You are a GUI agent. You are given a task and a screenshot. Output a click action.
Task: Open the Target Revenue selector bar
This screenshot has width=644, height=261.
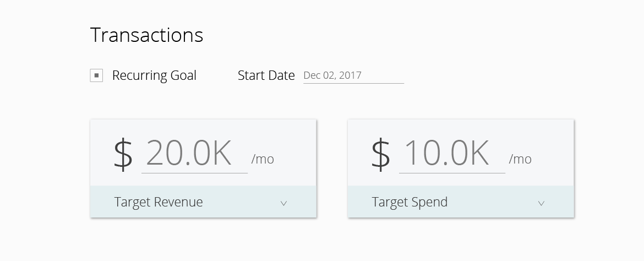(203, 202)
